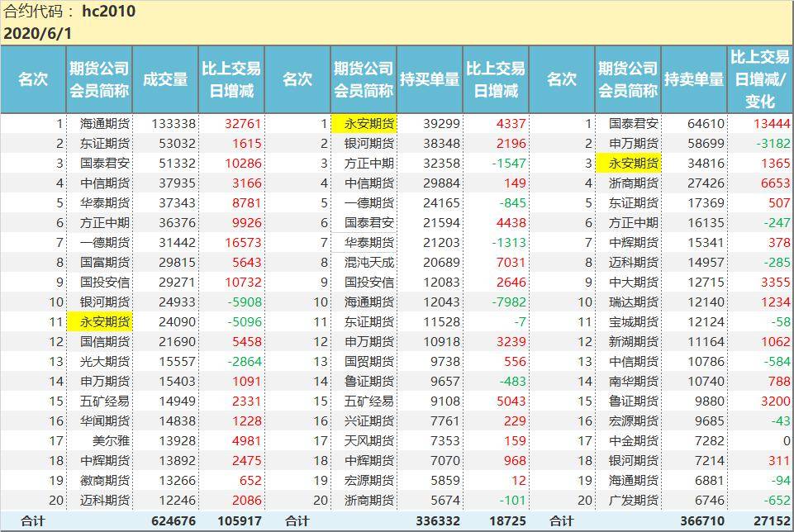This screenshot has width=794, height=532.
Task: Click total trading volume cell 624676
Action: (174, 520)
